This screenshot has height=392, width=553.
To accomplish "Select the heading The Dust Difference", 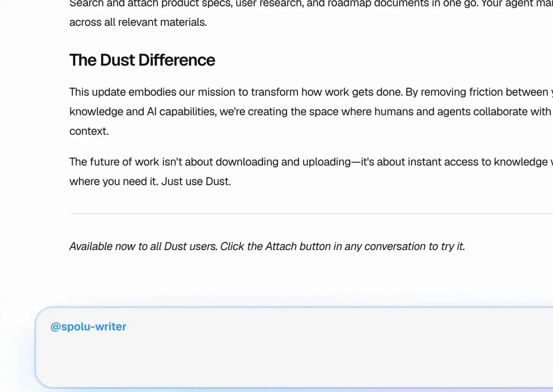I will (x=142, y=60).
